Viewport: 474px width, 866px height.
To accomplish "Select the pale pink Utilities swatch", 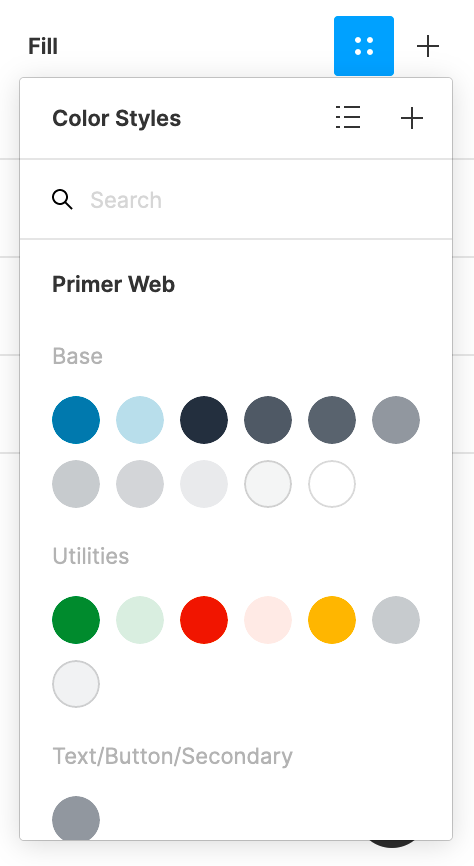I will 268,620.
